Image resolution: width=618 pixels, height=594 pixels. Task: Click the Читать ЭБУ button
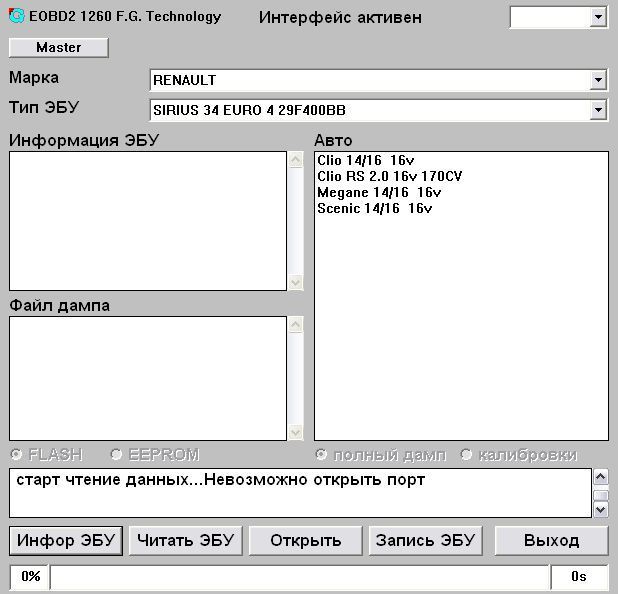(186, 540)
